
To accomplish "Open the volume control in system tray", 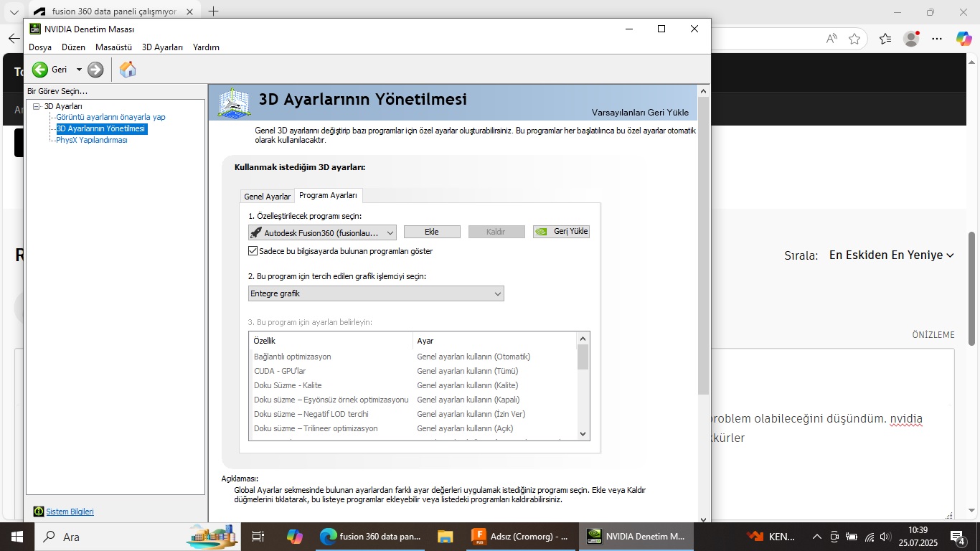I will (x=886, y=537).
